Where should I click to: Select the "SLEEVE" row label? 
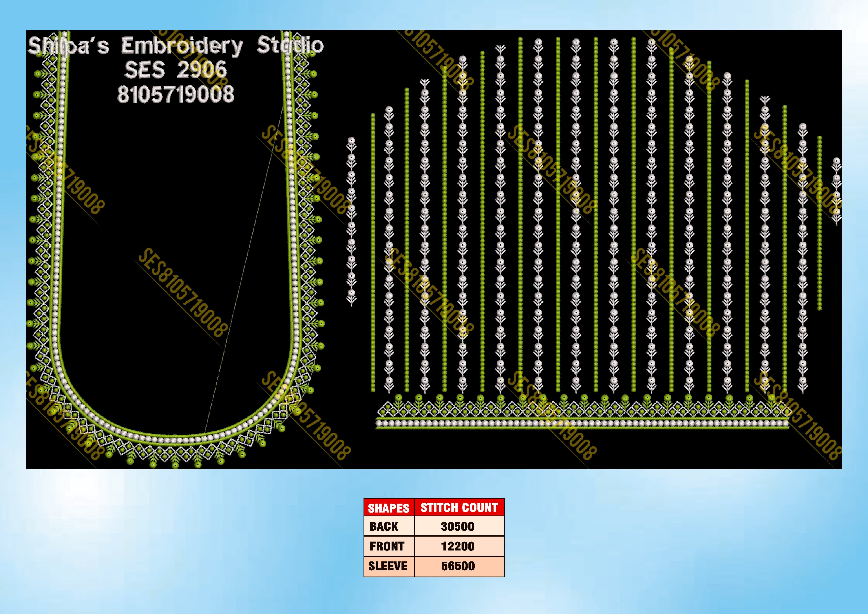[x=388, y=566]
